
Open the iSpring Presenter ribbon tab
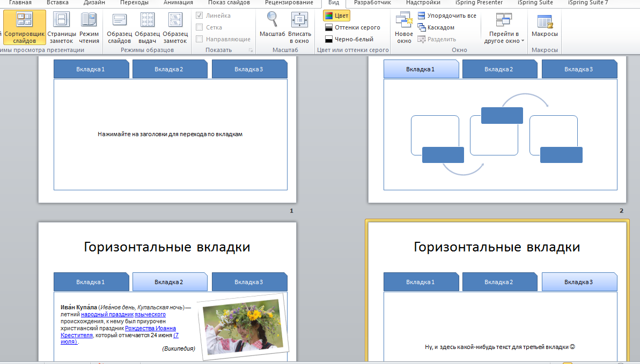479,3
